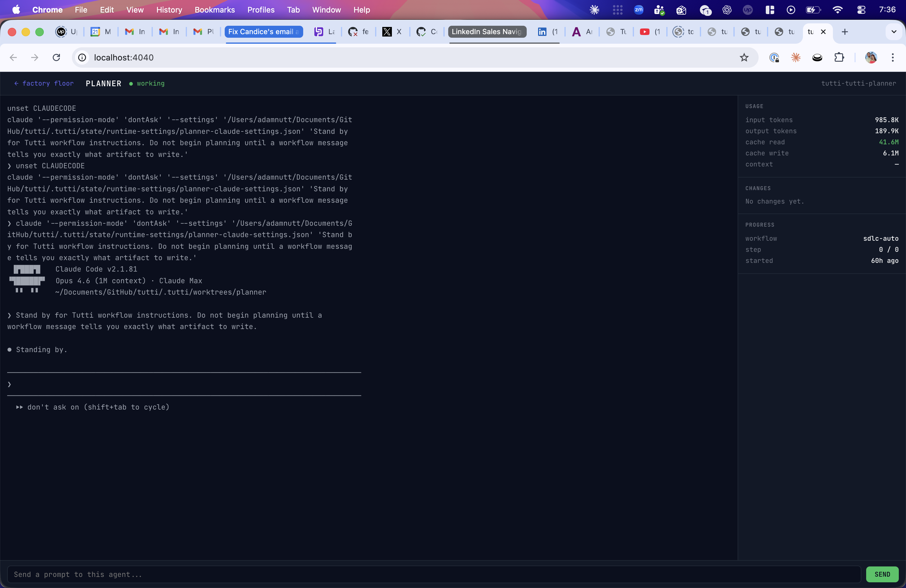Image resolution: width=906 pixels, height=588 pixels.
Task: Open Chrome three-dot menu
Action: pos(893,57)
